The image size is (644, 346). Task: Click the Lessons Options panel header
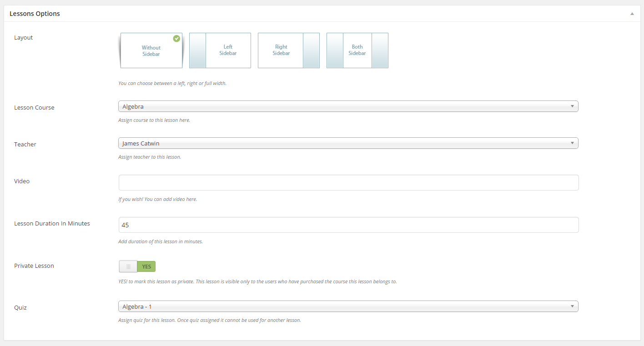pyautogui.click(x=35, y=14)
